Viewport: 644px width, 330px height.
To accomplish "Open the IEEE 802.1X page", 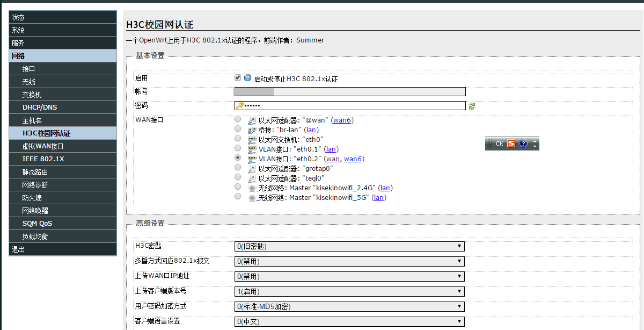I will [x=63, y=159].
